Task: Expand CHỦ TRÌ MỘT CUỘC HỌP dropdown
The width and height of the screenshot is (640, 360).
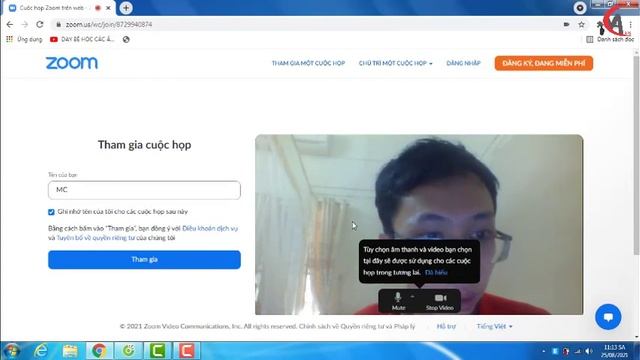Action: pyautogui.click(x=395, y=63)
